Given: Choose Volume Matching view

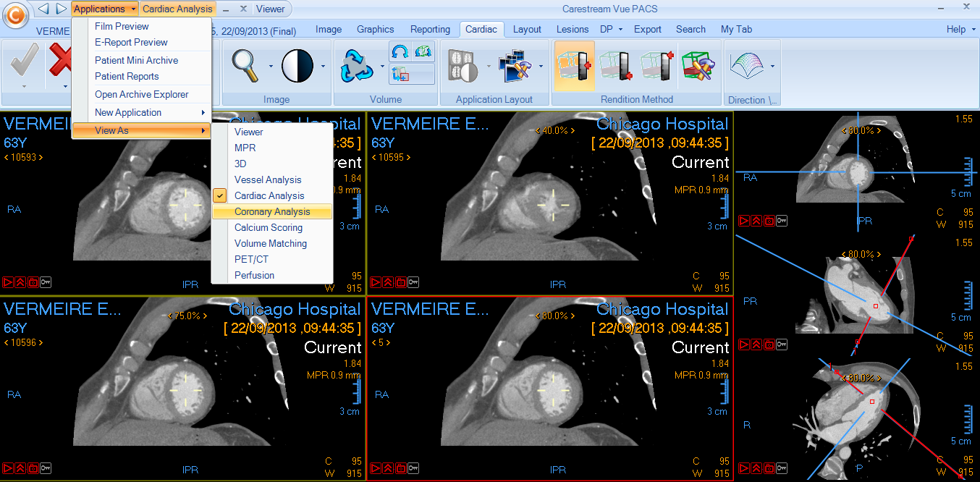Looking at the screenshot, I should tap(272, 243).
